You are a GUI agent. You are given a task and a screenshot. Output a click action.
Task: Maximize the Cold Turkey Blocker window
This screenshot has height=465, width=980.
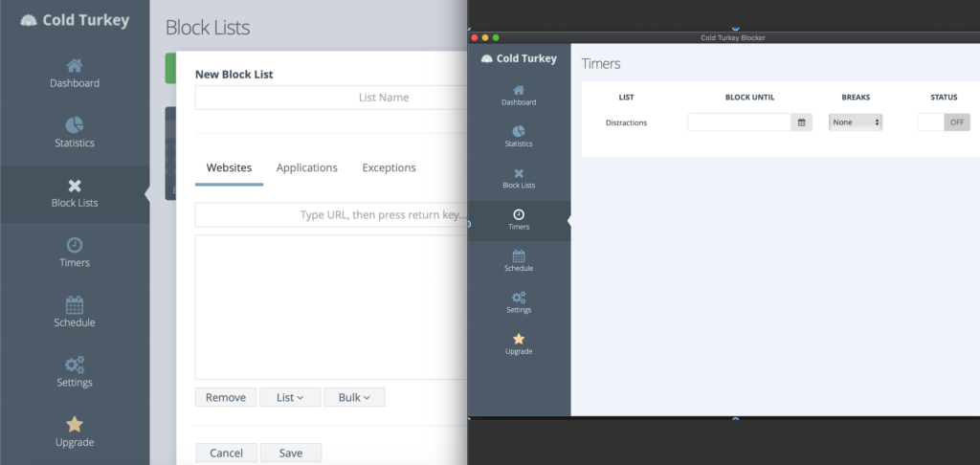tap(496, 38)
